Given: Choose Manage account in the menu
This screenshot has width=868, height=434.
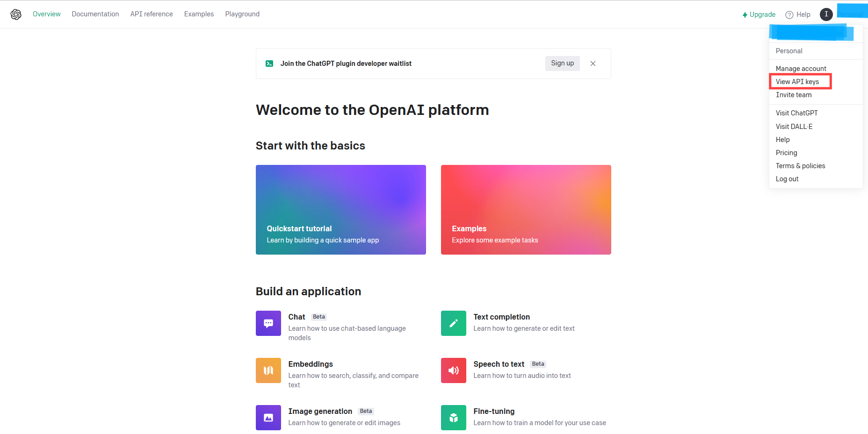Looking at the screenshot, I should (x=801, y=69).
